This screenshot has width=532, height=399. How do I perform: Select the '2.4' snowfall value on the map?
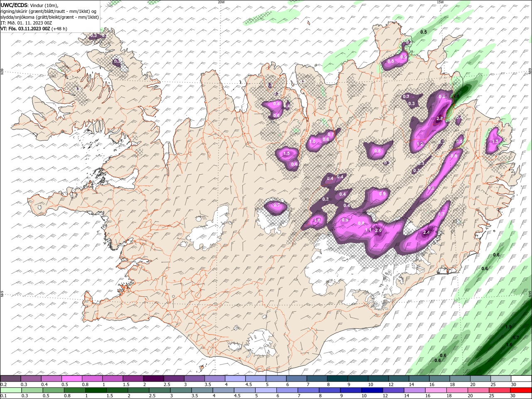pyautogui.click(x=426, y=232)
